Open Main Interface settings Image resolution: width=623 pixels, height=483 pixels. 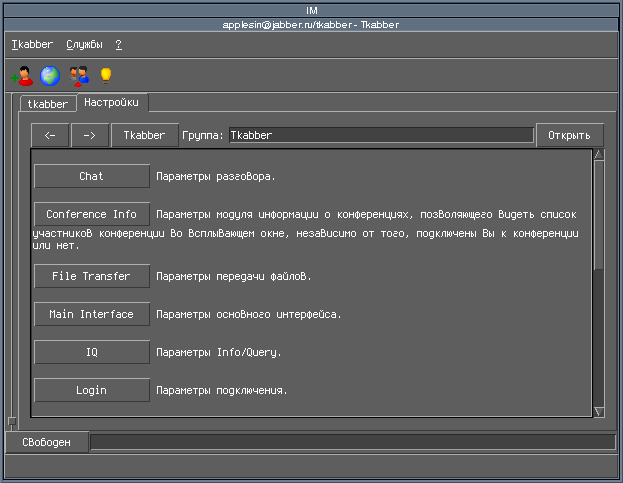point(91,314)
